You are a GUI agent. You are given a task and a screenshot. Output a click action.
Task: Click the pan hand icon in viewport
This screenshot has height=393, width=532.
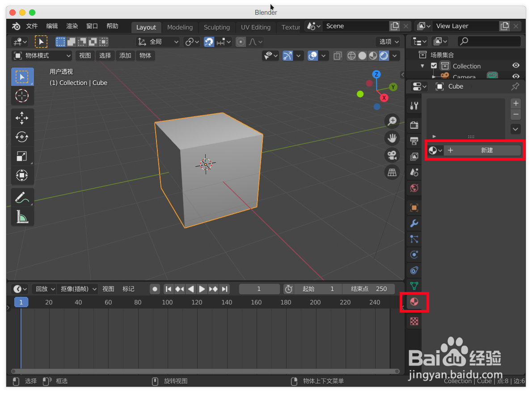(x=392, y=138)
